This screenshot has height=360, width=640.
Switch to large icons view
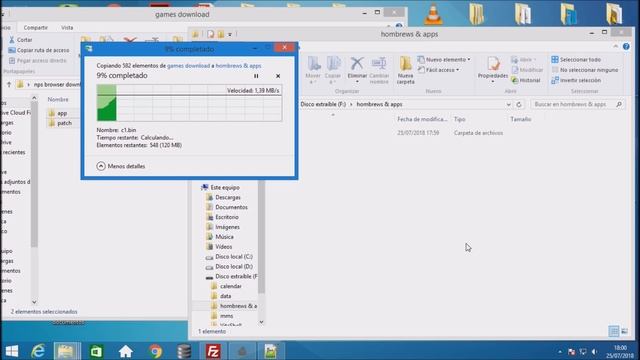(625, 331)
